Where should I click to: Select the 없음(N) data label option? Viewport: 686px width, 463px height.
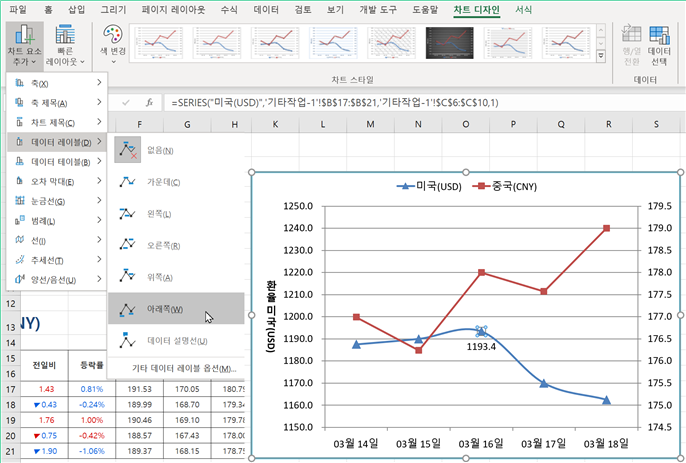176,150
